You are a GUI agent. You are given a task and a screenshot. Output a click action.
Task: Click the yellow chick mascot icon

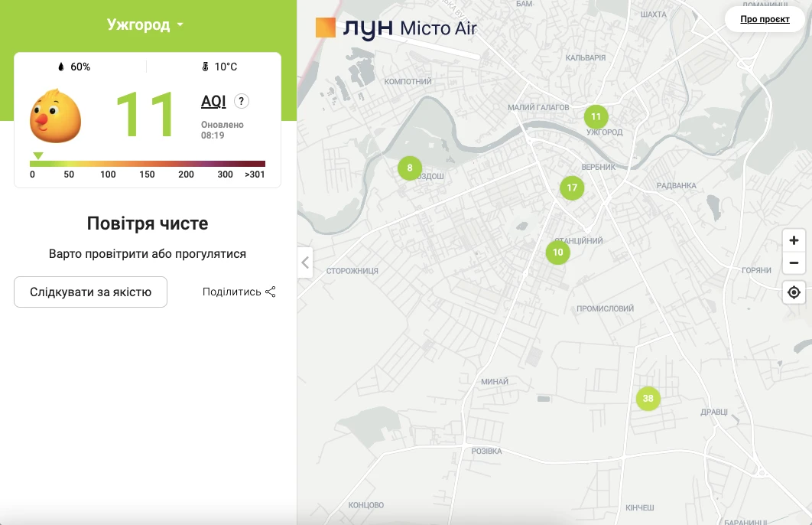(x=55, y=116)
